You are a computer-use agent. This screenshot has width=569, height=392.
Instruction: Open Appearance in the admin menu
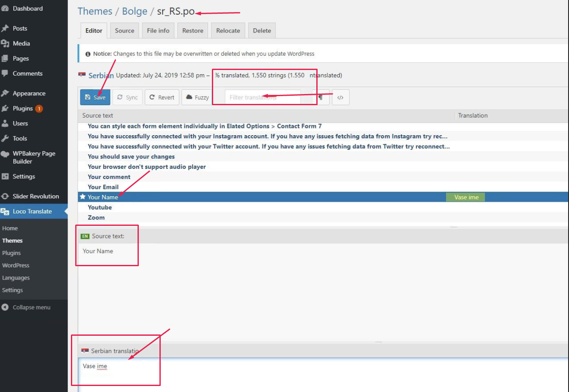(29, 93)
